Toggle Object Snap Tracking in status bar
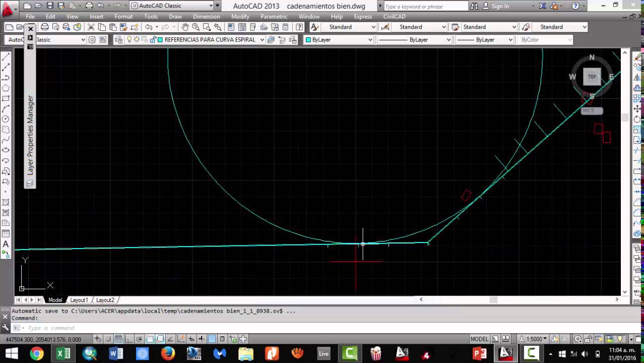 point(170,339)
